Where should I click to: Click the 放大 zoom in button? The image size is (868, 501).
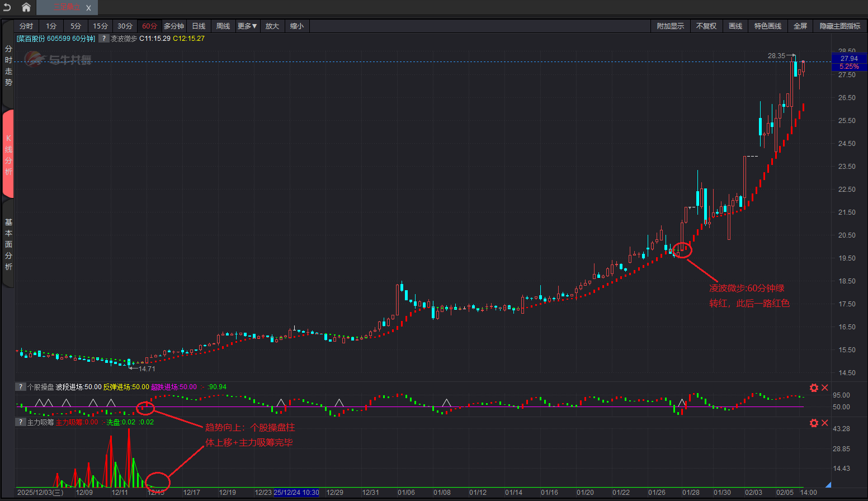pos(272,26)
